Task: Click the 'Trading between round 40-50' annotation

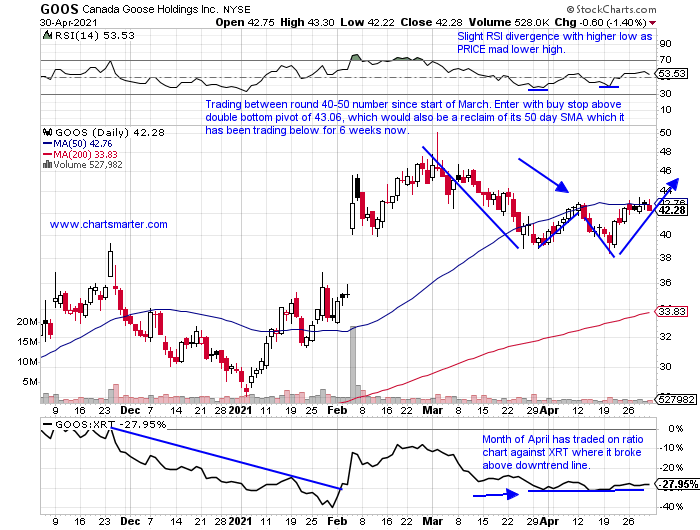Action: tap(415, 117)
